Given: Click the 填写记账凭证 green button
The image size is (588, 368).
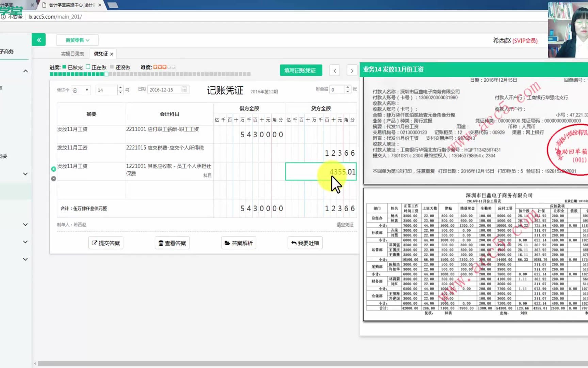Looking at the screenshot, I should pos(301,70).
